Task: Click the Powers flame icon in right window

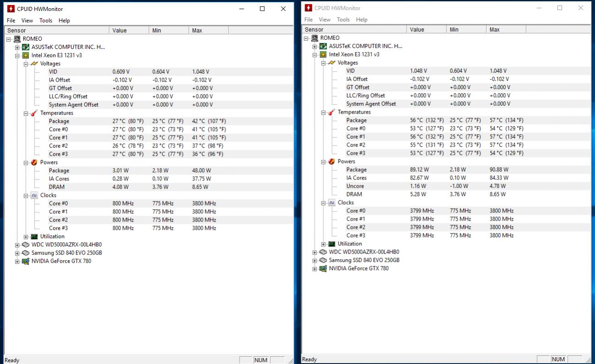Action: point(332,162)
